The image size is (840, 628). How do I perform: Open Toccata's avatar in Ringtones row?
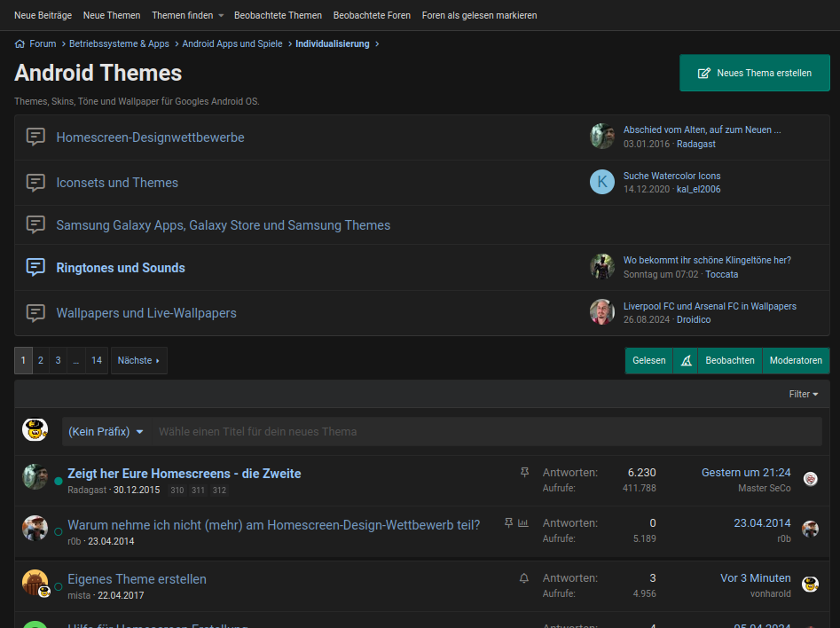point(602,266)
